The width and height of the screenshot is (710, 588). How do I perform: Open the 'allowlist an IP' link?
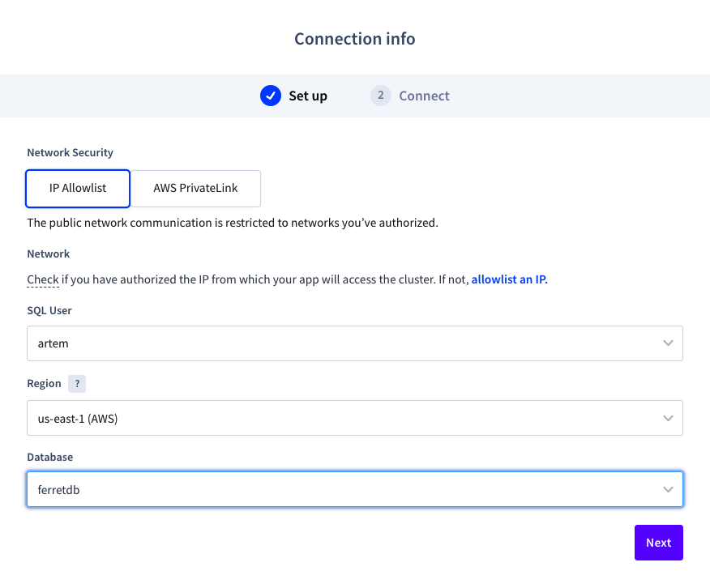(x=509, y=279)
